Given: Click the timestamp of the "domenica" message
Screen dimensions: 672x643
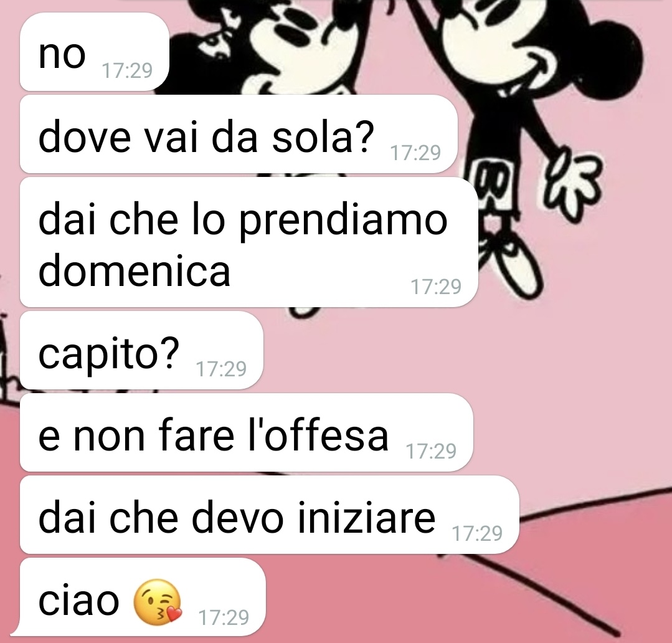Looking at the screenshot, I should click(437, 287).
